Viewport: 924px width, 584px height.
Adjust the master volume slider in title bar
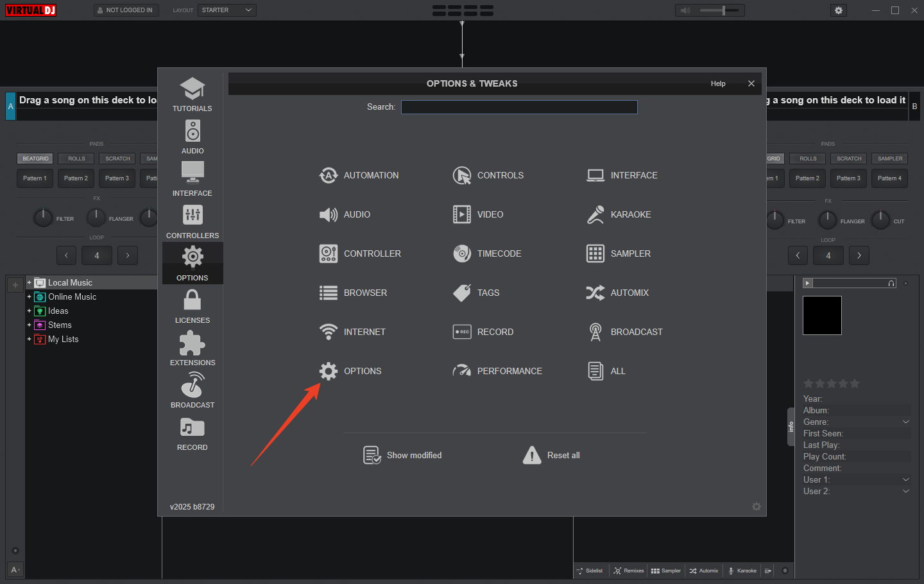pyautogui.click(x=719, y=10)
